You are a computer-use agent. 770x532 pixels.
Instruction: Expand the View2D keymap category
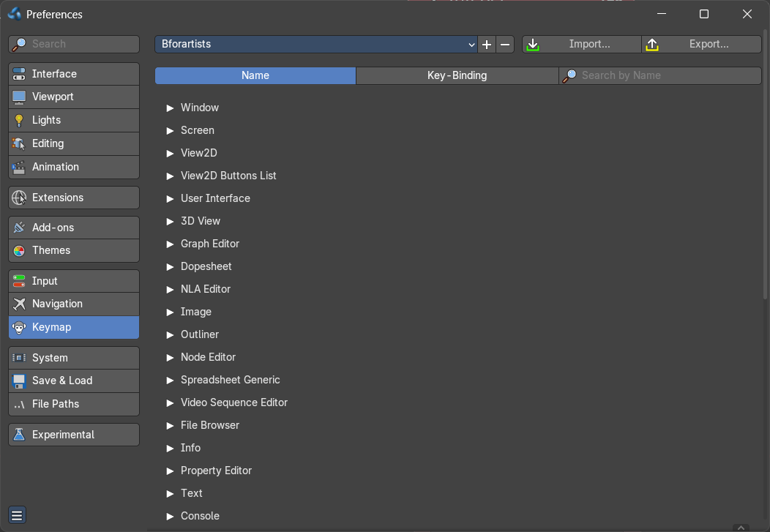pyautogui.click(x=170, y=153)
